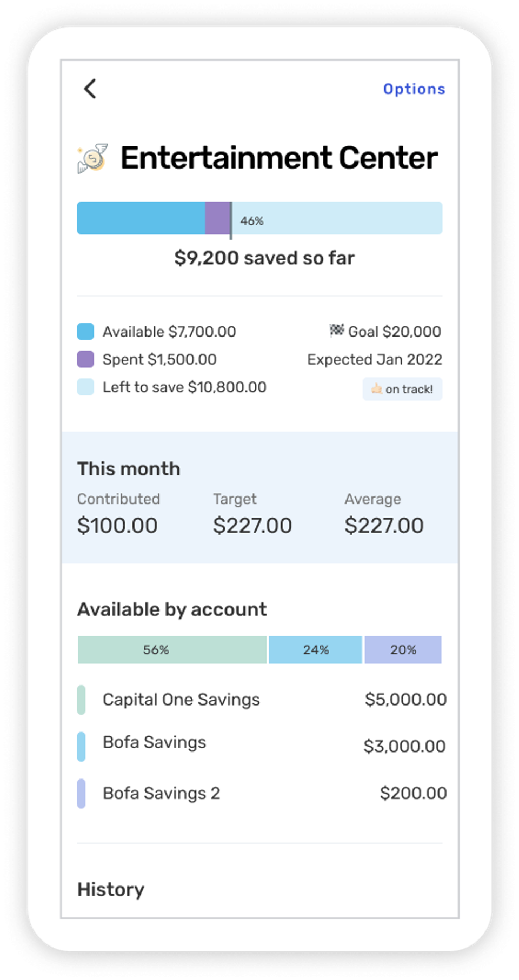Click the Entertainment Center title

tap(280, 157)
